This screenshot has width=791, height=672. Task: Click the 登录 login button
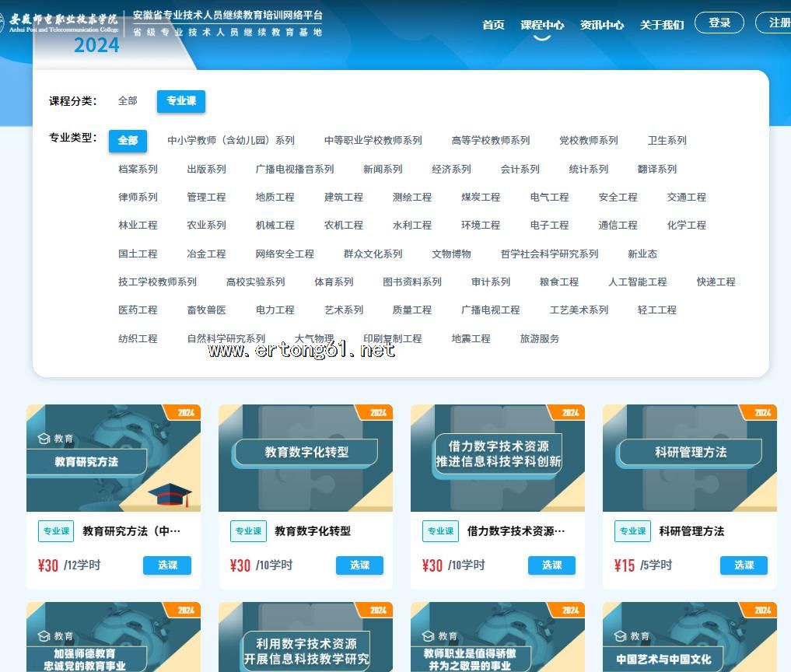(719, 23)
